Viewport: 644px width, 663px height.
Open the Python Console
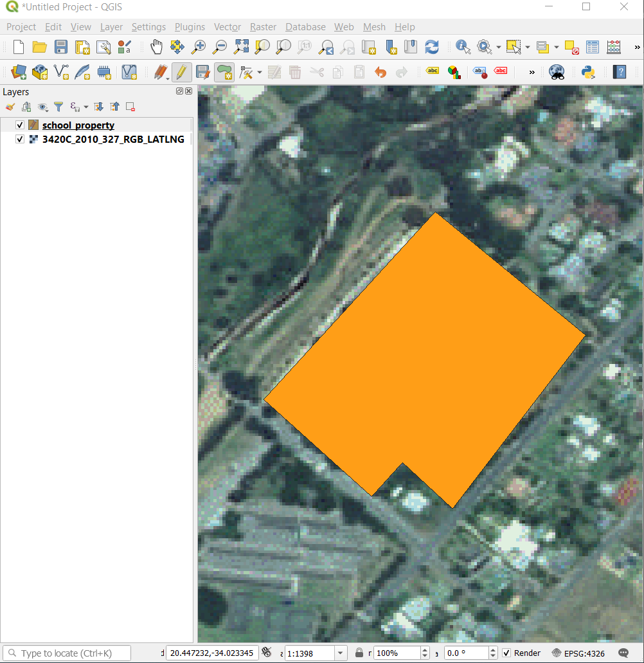tap(587, 71)
